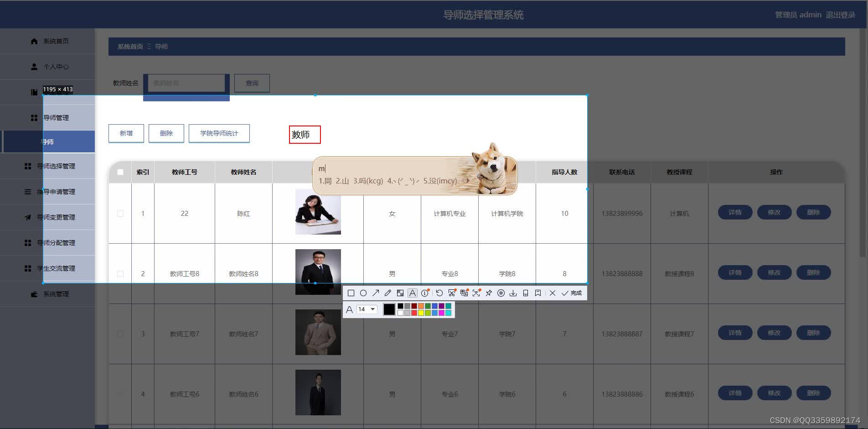The width and height of the screenshot is (868, 429).
Task: Open 导师选择管理 in the sidebar
Action: coord(47,166)
